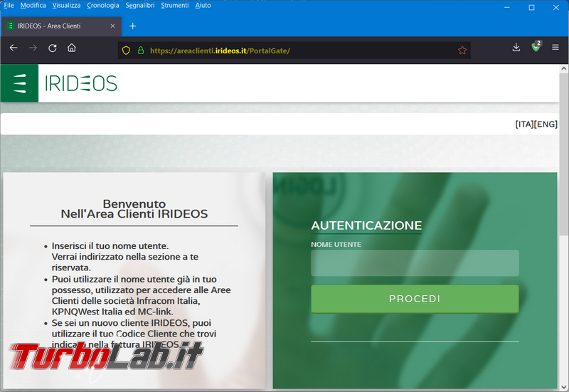Open the Aiuto menu

(203, 6)
